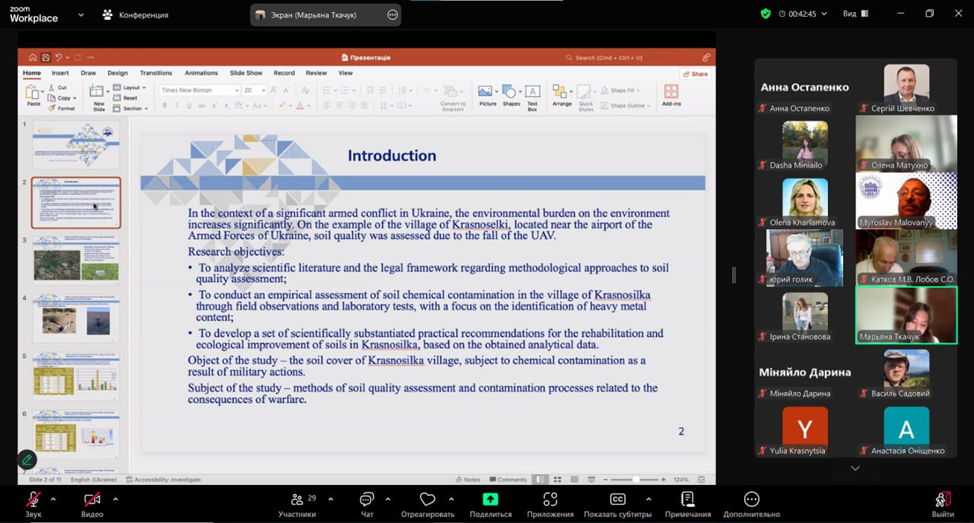The image size is (974, 523).
Task: Open the Чат chat panel
Action: (367, 504)
